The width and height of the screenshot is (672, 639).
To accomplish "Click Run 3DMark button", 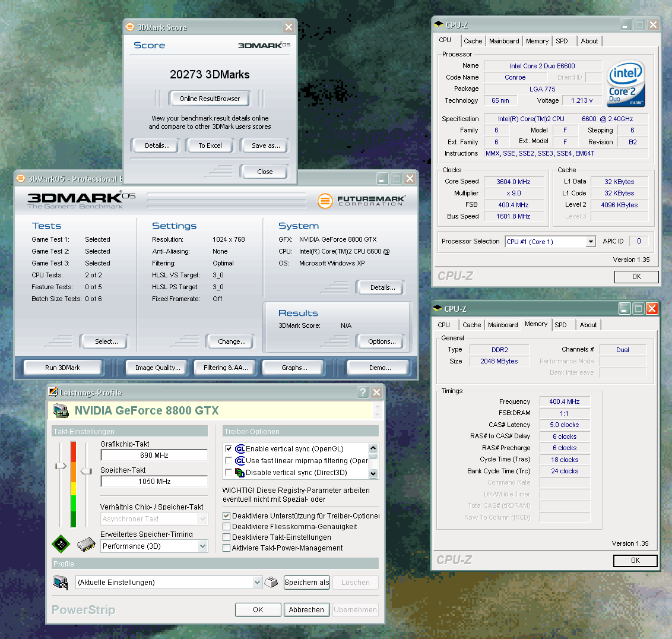I will click(62, 368).
